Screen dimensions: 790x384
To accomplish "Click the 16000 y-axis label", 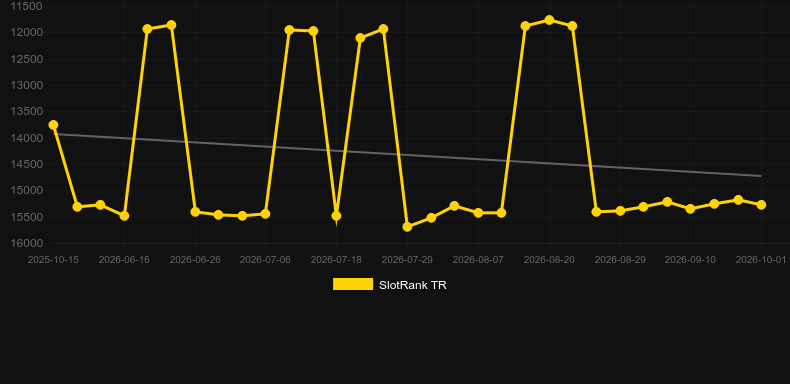I will 26,243.
